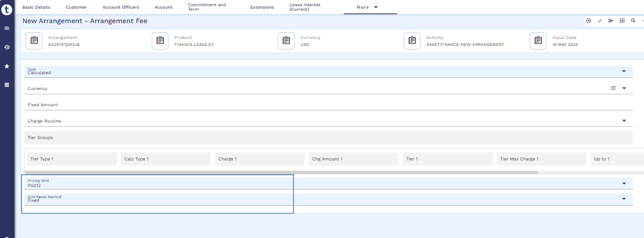
Task: Click the Arrangement clipboard icon
Action: point(34,41)
